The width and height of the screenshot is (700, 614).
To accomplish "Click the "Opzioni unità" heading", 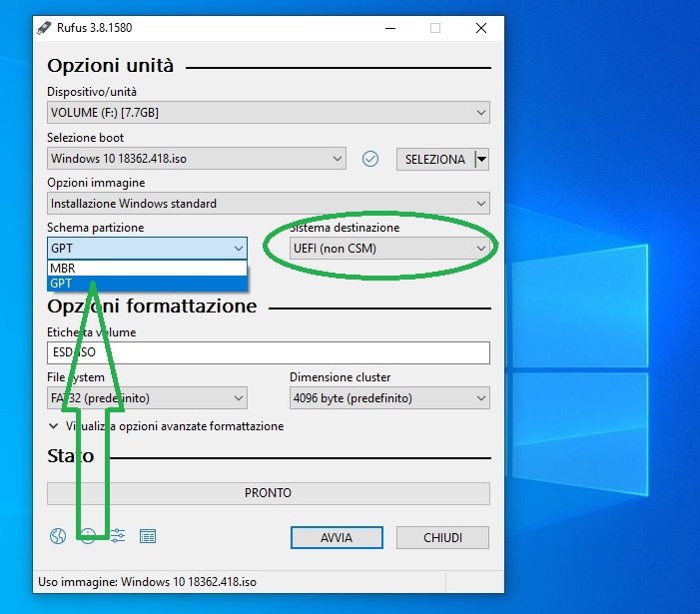I will coord(110,66).
